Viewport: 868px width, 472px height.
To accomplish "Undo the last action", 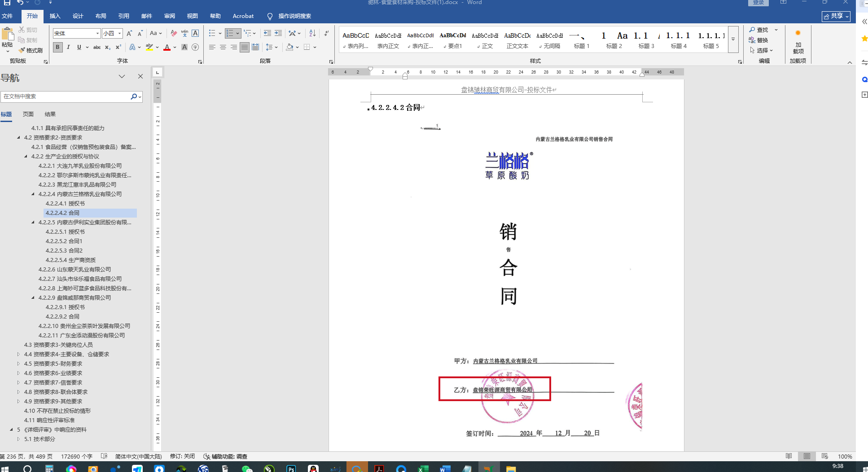I will [20, 3].
